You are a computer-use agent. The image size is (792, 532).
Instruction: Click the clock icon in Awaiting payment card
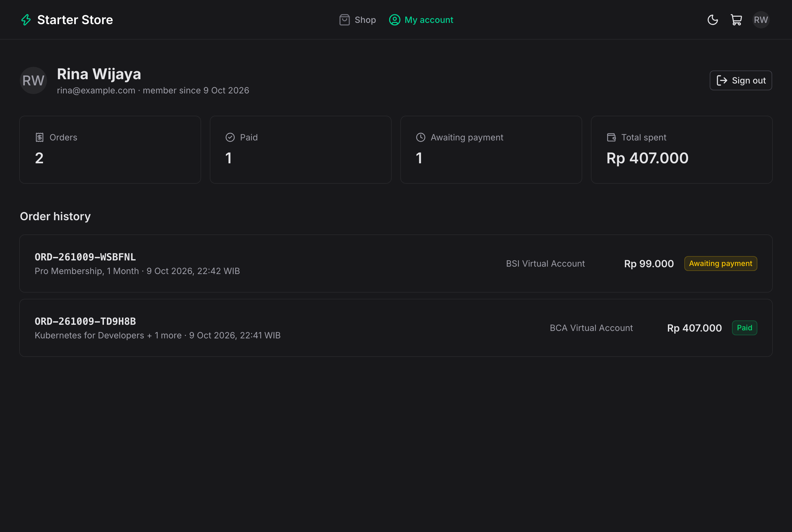coord(420,137)
